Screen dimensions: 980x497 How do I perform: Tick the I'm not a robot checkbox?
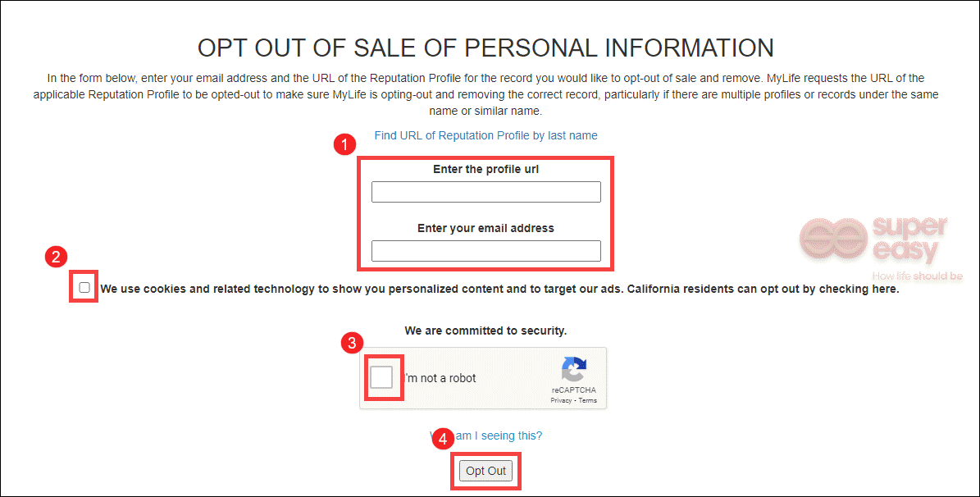tap(381, 377)
